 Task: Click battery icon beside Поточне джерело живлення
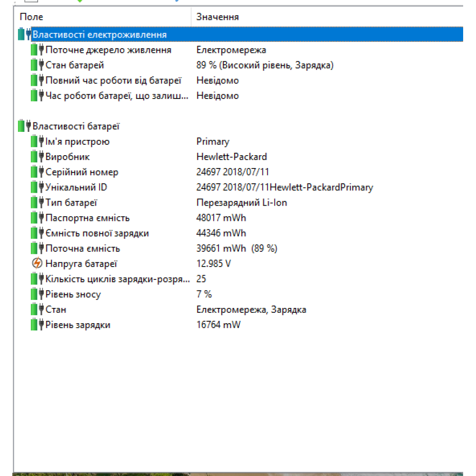(x=37, y=50)
